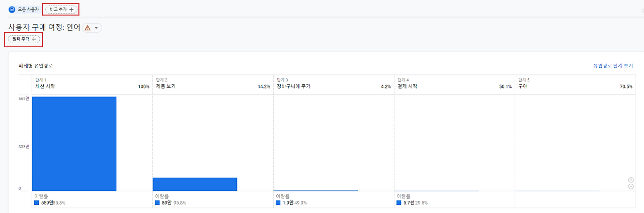Click blue swatch beside 5.7천 abandonment
Image resolution: width=644 pixels, height=213 pixels.
click(399, 203)
